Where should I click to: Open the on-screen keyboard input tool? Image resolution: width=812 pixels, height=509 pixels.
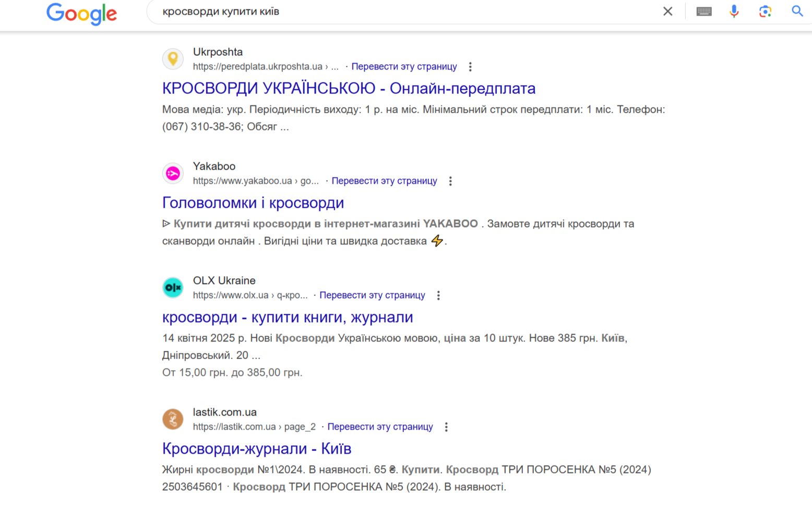coord(703,11)
